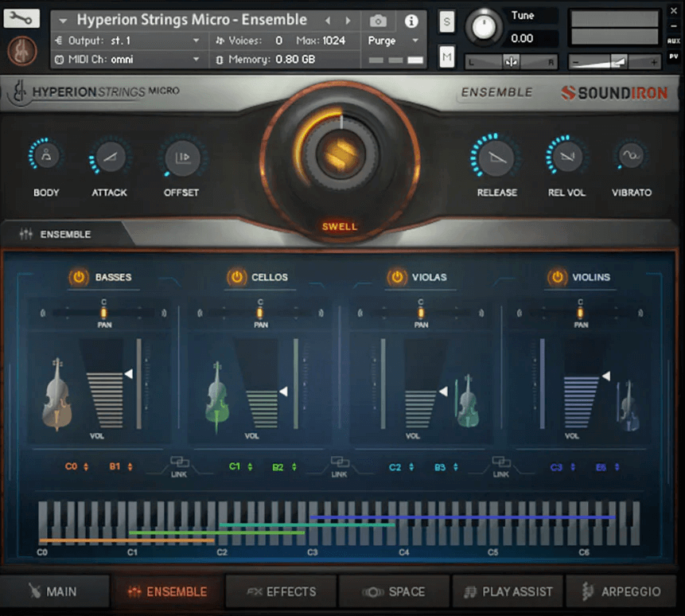Image resolution: width=685 pixels, height=616 pixels.
Task: Solo the instrument with S button
Action: pyautogui.click(x=446, y=21)
